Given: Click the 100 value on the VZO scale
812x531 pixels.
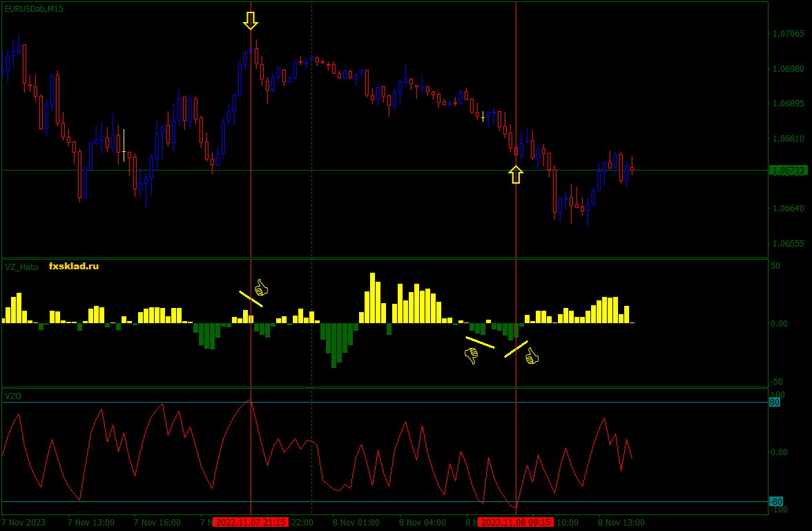Looking at the screenshot, I should (x=777, y=395).
